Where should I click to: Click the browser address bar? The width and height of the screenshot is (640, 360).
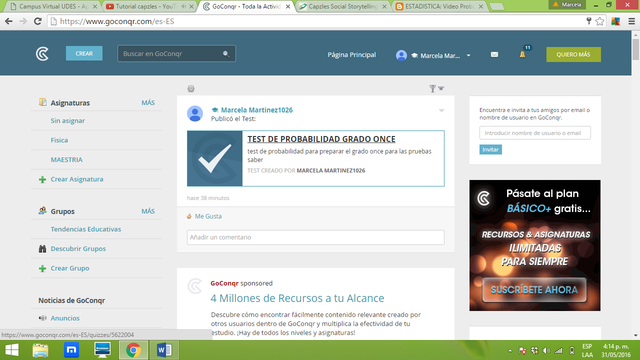click(318, 21)
